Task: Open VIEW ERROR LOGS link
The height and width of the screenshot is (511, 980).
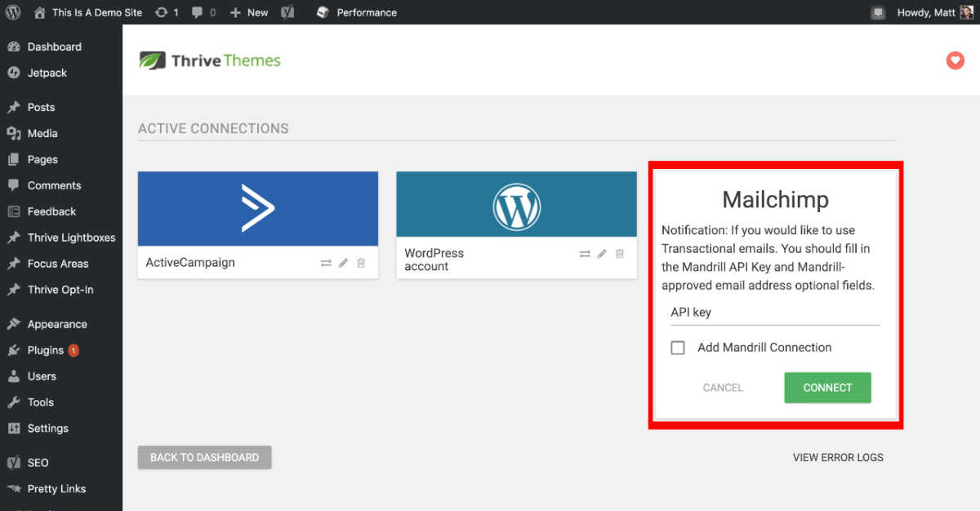Action: tap(838, 457)
